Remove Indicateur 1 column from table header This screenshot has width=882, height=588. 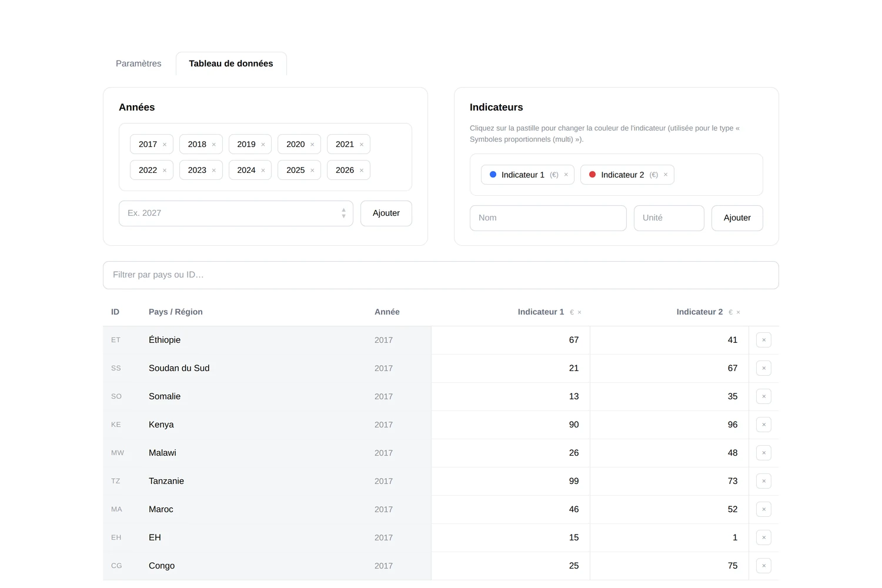click(x=580, y=312)
